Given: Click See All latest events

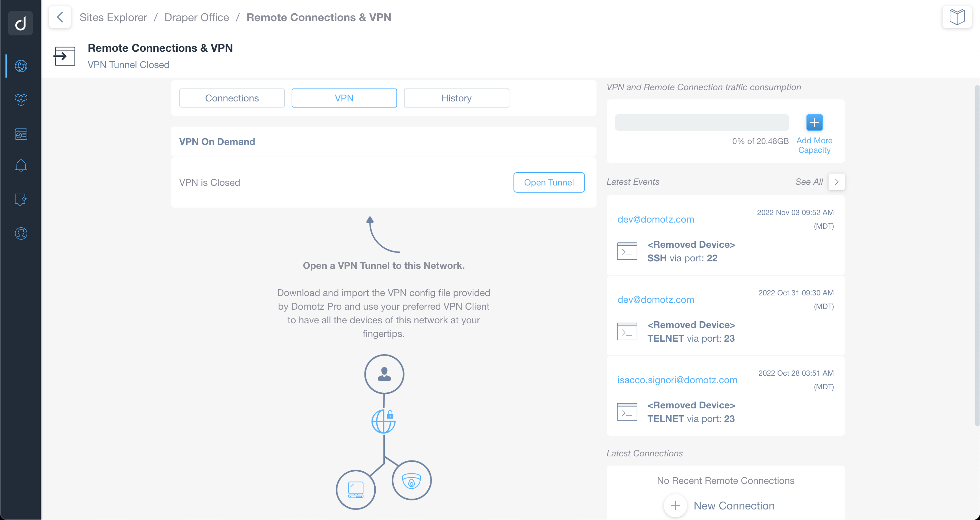Looking at the screenshot, I should coord(809,182).
